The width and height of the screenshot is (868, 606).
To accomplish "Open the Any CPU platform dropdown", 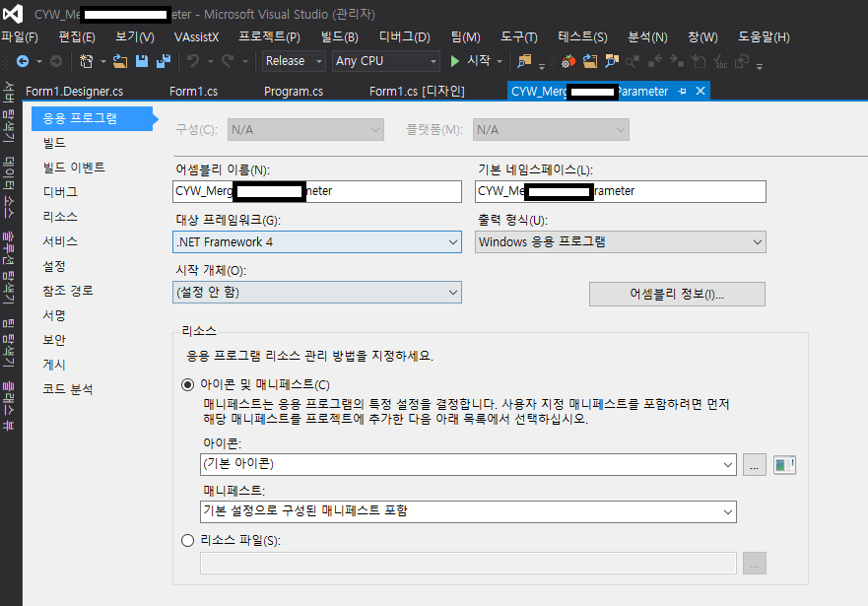I will point(386,61).
